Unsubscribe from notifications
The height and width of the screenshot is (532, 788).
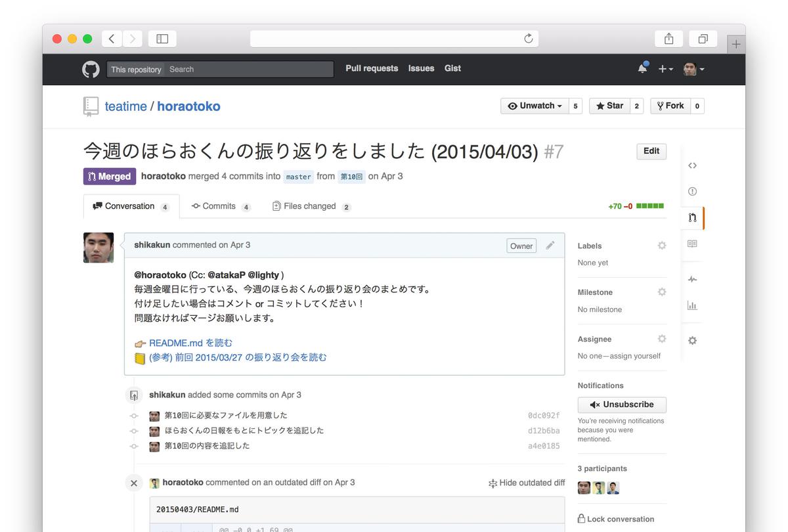[x=622, y=405]
